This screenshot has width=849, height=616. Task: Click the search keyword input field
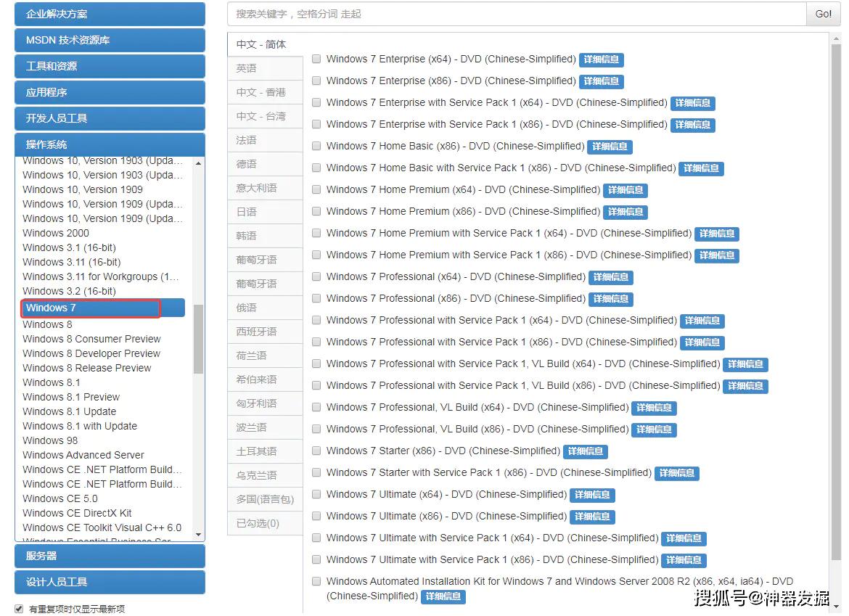point(517,14)
